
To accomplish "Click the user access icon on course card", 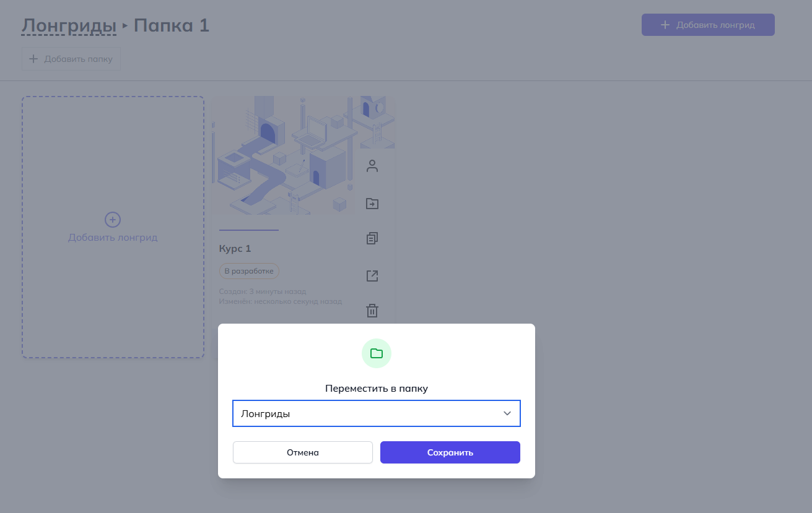I will pos(372,166).
